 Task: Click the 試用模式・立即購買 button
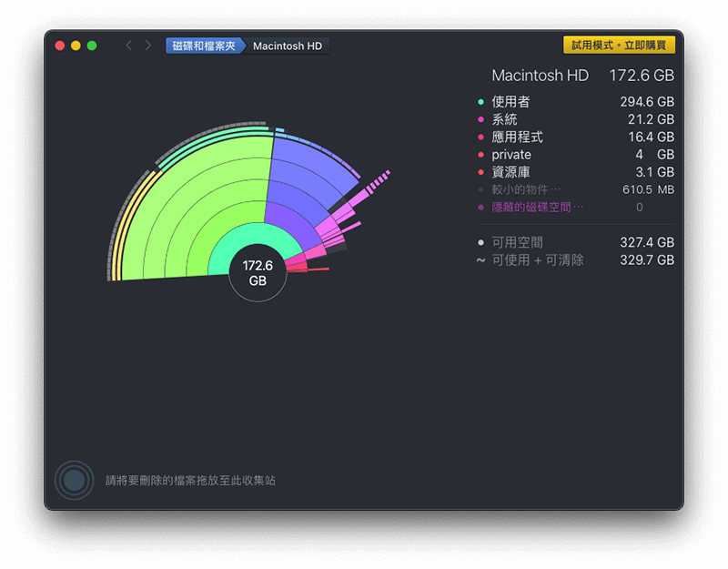tap(619, 45)
